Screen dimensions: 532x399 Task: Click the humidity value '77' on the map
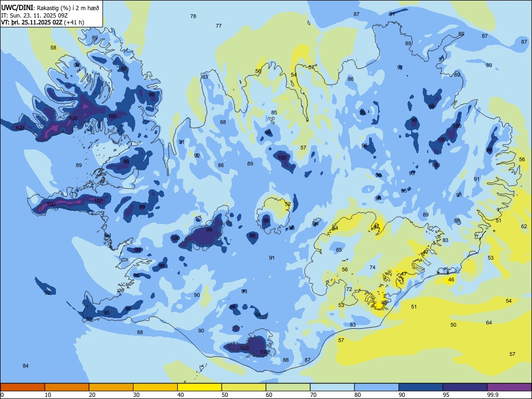pos(219,26)
